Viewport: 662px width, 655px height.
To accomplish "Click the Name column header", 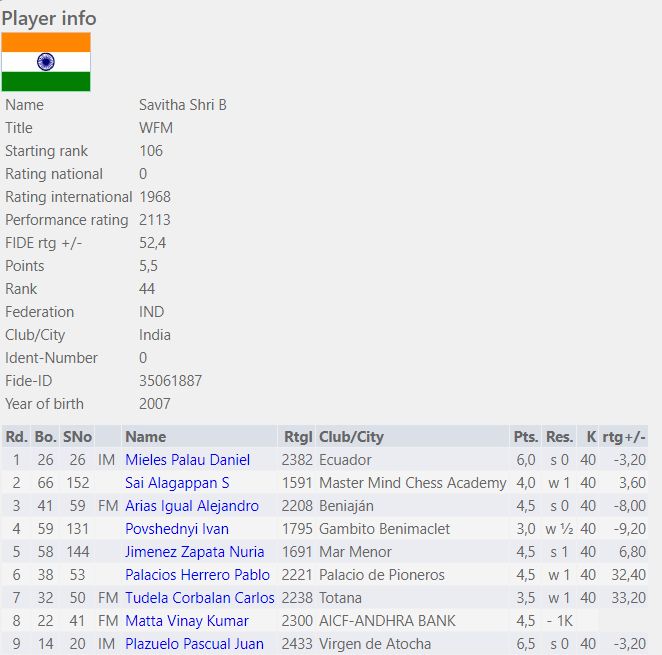I will tap(146, 437).
